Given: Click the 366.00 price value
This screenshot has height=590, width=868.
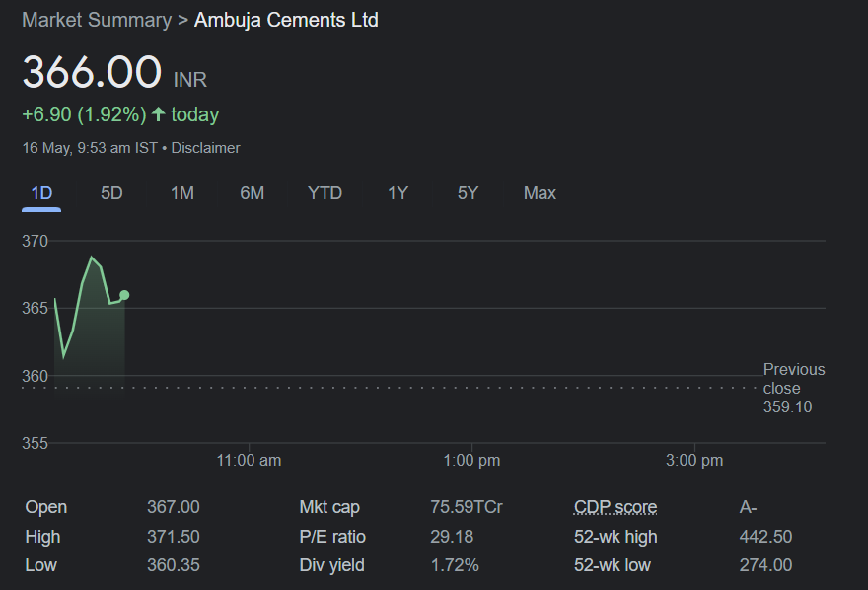Looking at the screenshot, I should (x=92, y=72).
